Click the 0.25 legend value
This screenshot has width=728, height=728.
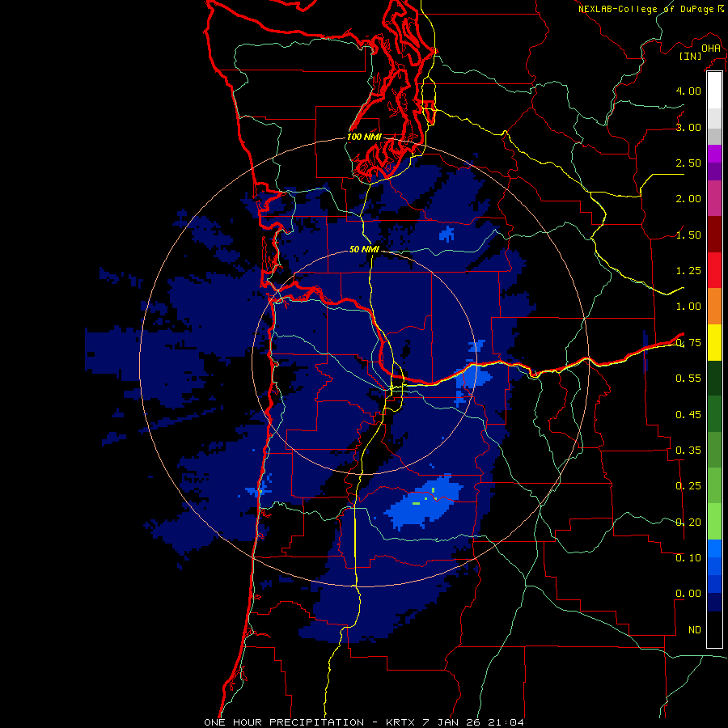[688, 486]
